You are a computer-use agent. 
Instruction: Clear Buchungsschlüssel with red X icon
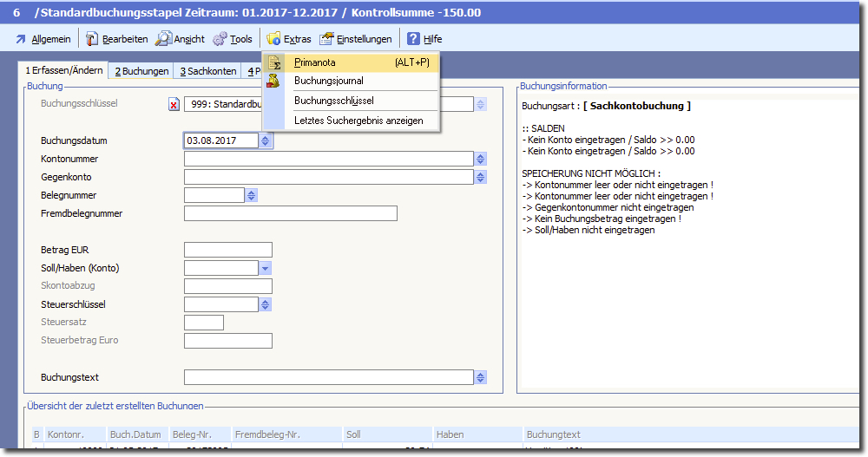pyautogui.click(x=174, y=105)
